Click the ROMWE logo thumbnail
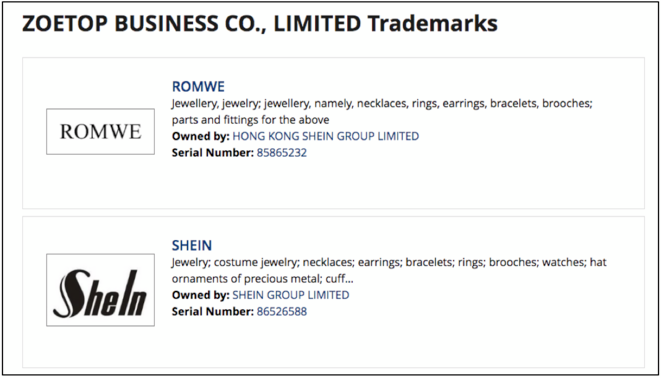Image resolution: width=661 pixels, height=378 pixels. pyautogui.click(x=100, y=131)
